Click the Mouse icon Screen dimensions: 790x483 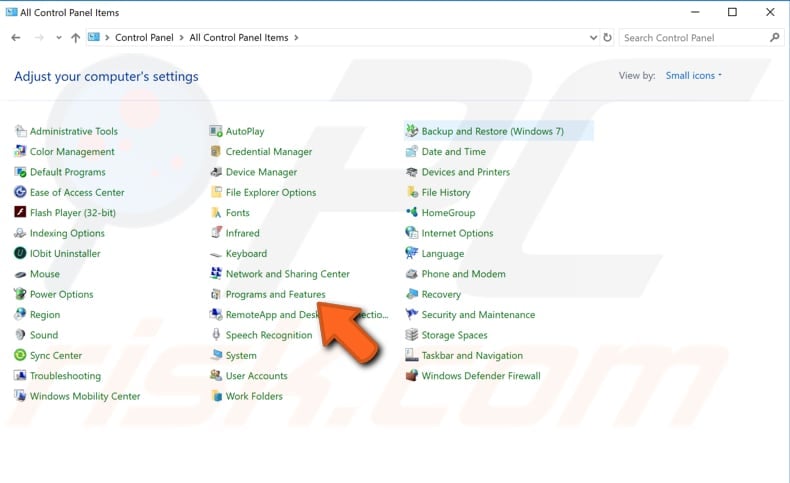[20, 274]
